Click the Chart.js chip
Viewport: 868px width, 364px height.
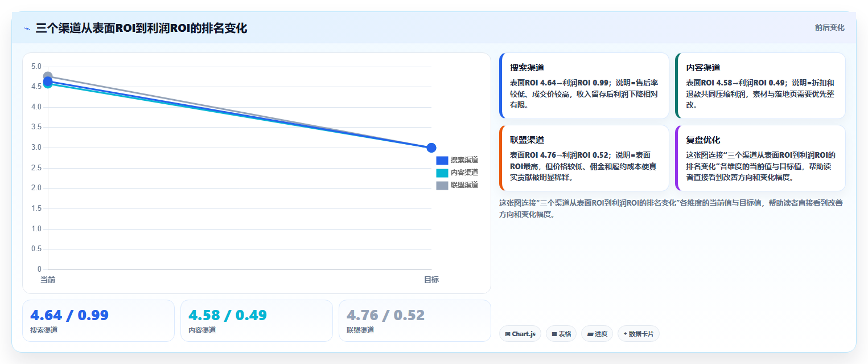click(x=520, y=334)
